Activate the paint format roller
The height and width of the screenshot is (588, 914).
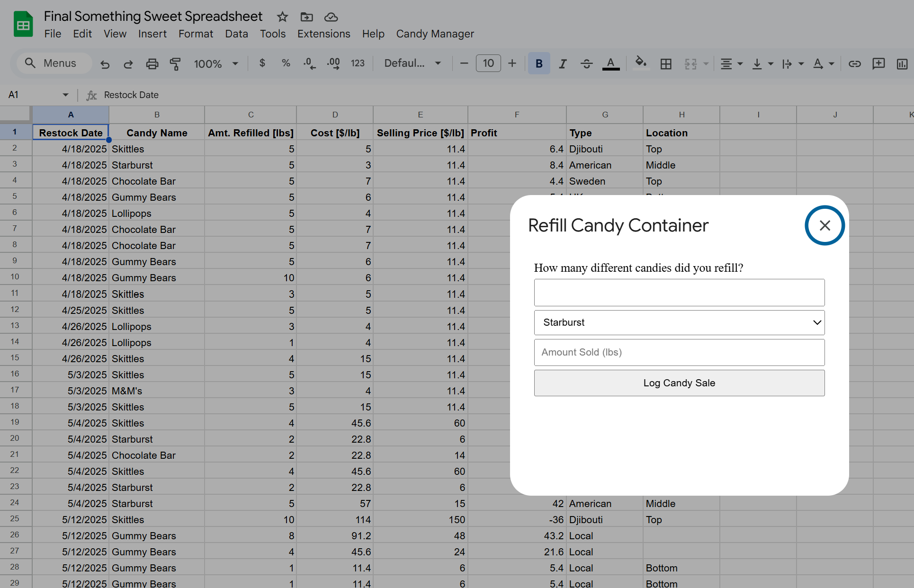click(175, 63)
